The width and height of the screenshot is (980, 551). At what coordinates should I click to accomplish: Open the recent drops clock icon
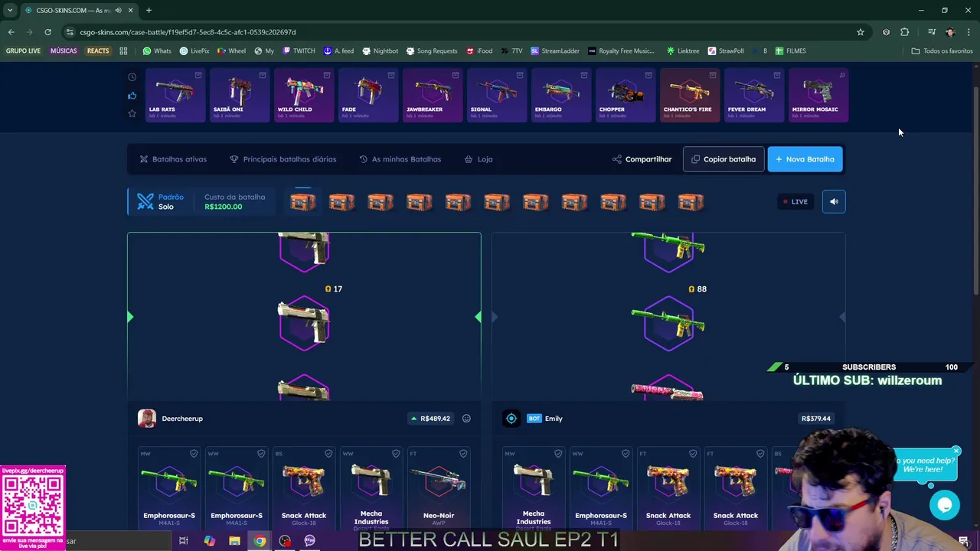pyautogui.click(x=132, y=77)
